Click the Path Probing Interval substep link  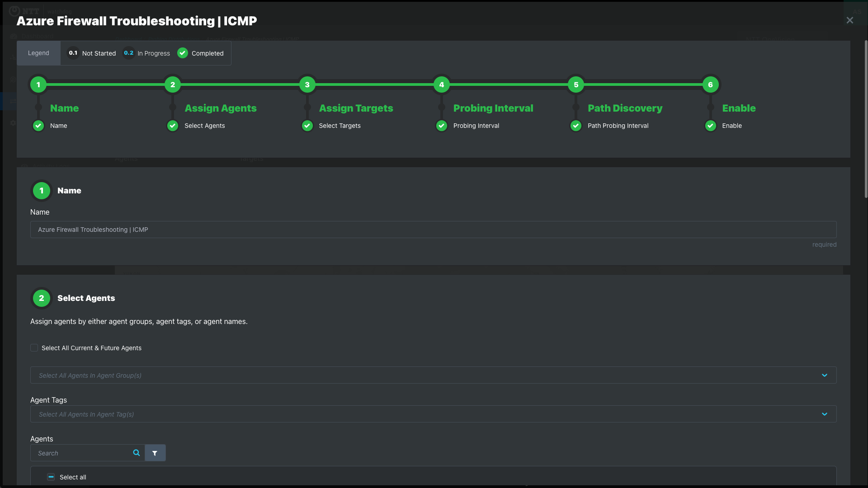click(618, 126)
